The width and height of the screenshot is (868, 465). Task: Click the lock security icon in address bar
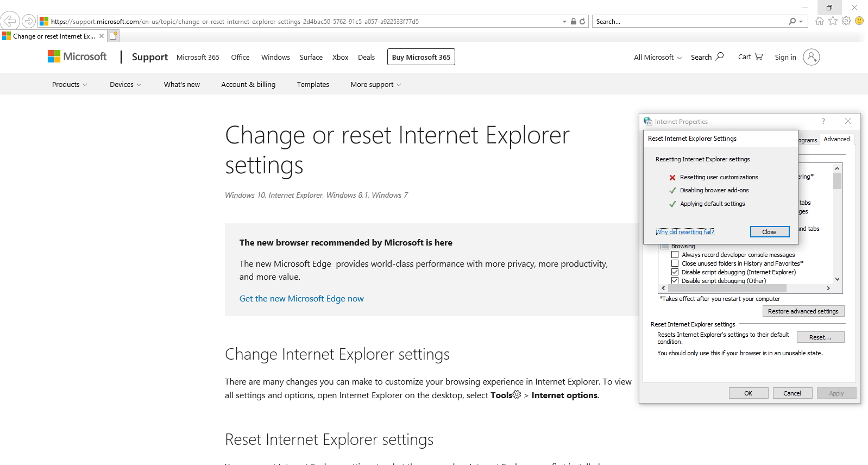tap(573, 21)
